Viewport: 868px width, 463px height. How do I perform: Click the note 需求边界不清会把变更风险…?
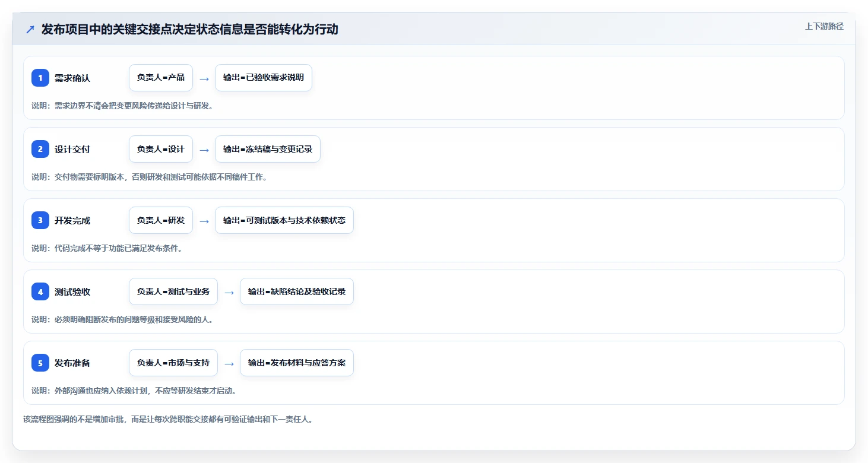tap(122, 106)
